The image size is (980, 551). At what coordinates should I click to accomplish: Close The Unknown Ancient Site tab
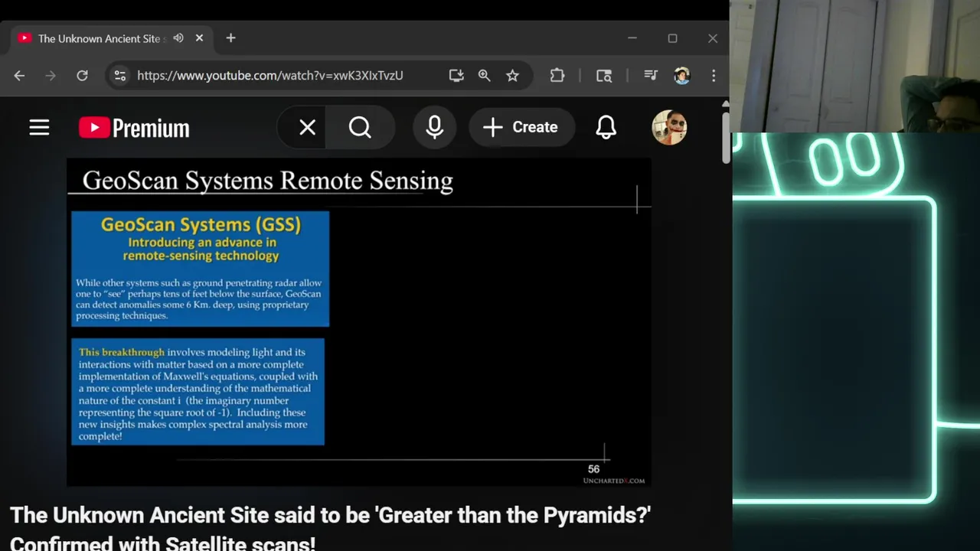tap(200, 38)
